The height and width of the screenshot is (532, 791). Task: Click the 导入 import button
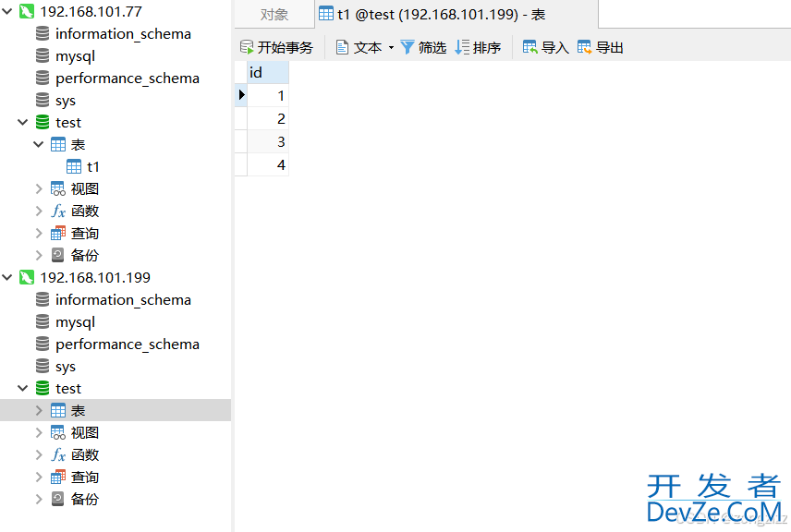(x=546, y=48)
